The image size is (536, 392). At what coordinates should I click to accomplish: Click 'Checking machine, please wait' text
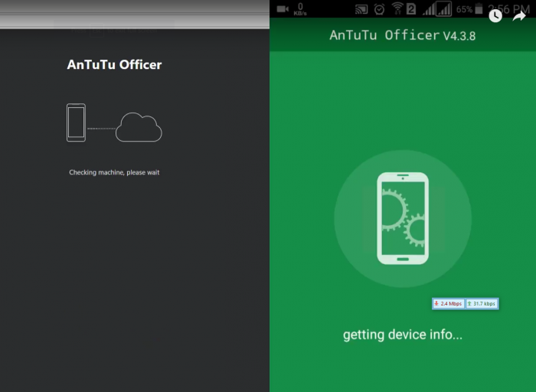114,172
